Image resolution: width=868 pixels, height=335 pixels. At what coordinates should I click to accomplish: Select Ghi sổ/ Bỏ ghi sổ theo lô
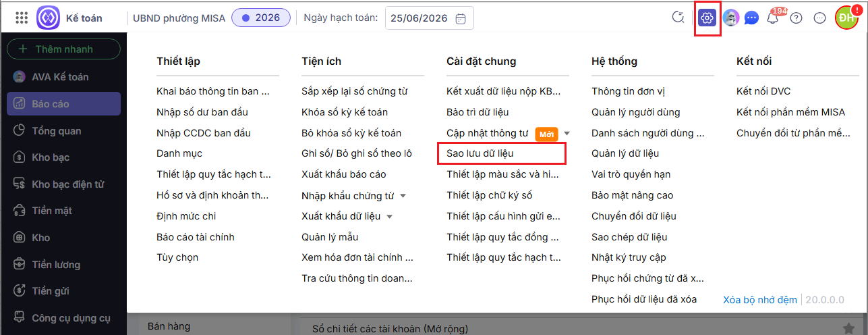pos(357,153)
